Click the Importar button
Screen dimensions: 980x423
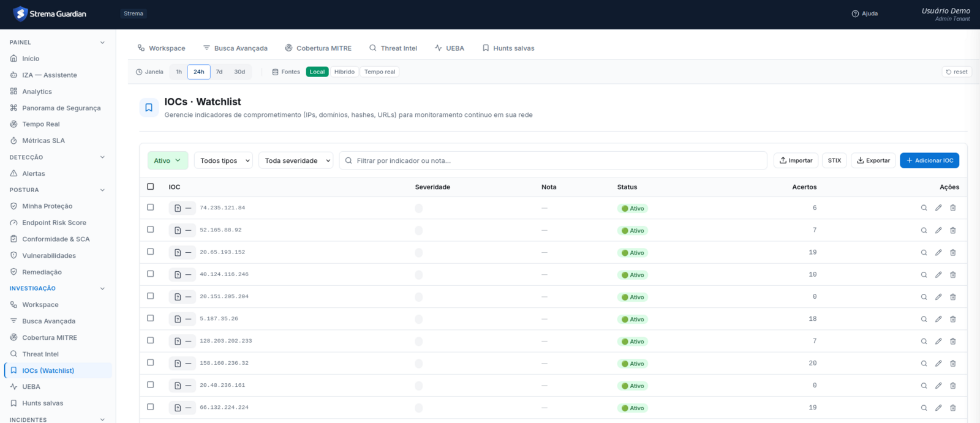pos(796,160)
